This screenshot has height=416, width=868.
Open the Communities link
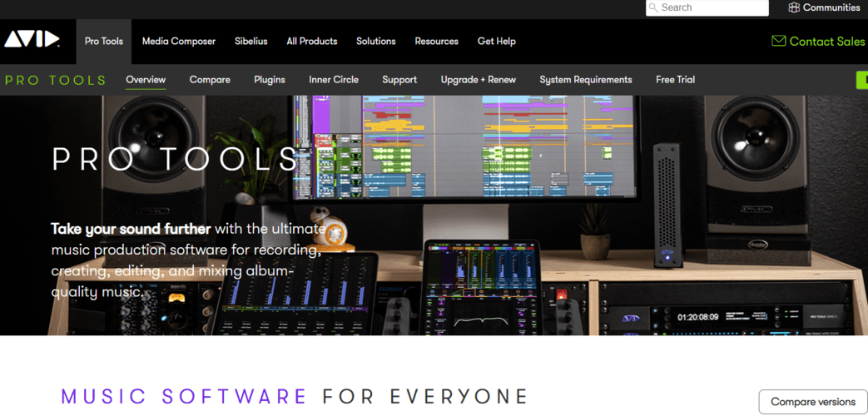tap(824, 7)
